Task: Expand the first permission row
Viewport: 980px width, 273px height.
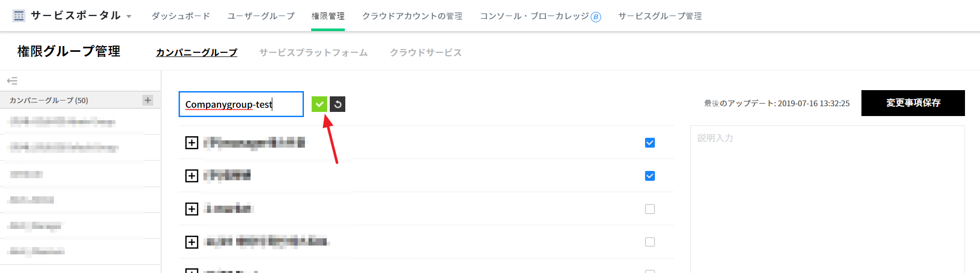Action: click(192, 142)
